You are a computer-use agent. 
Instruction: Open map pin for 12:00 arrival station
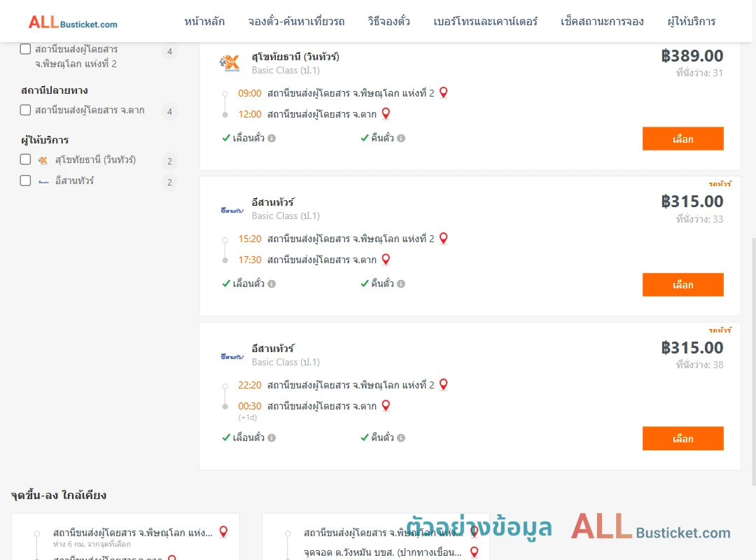point(386,114)
